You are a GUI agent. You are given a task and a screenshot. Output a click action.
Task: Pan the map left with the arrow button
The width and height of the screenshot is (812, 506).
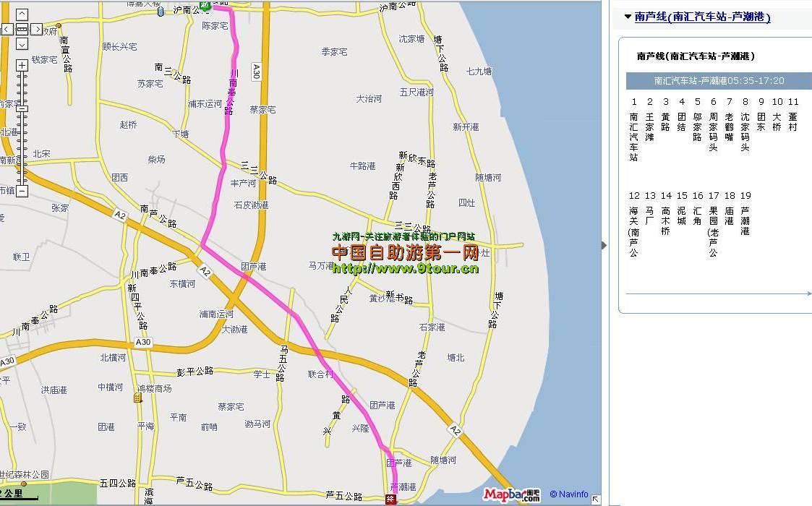coord(7,29)
